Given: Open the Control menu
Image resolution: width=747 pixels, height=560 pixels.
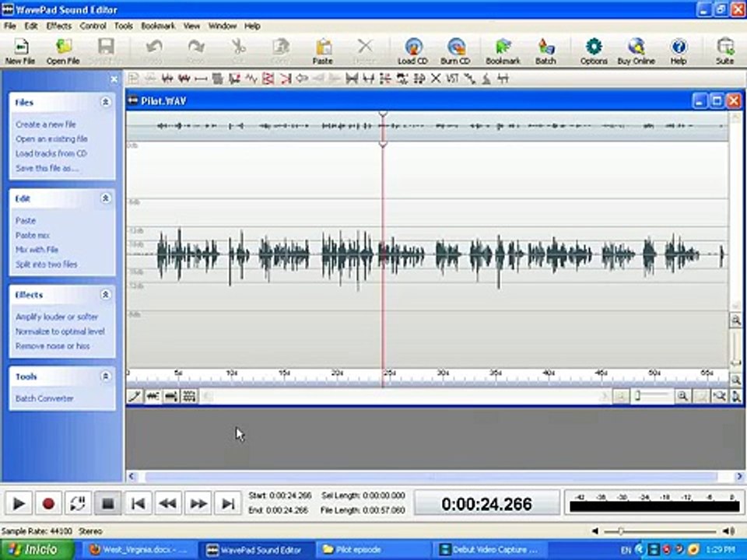Looking at the screenshot, I should (93, 26).
